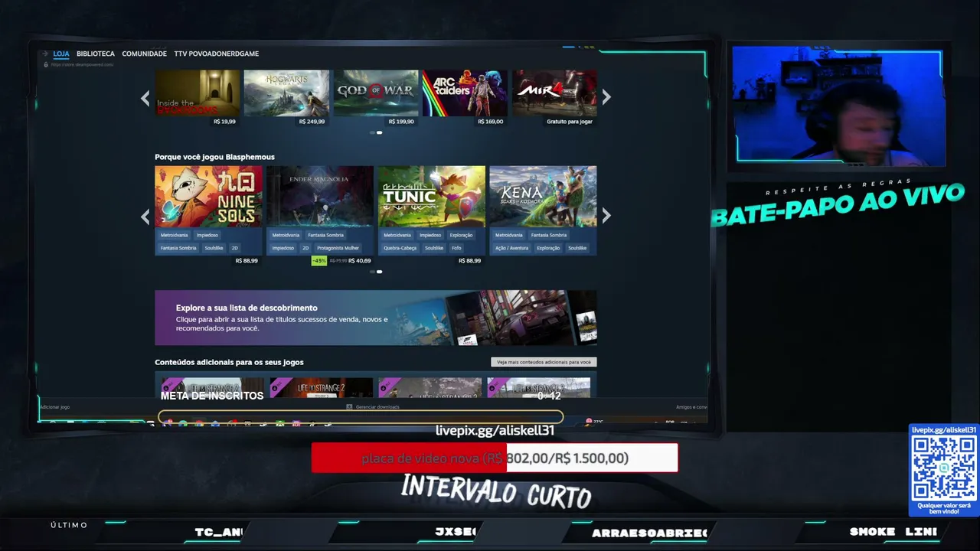Click the Gratuito para jogar label

pyautogui.click(x=570, y=122)
